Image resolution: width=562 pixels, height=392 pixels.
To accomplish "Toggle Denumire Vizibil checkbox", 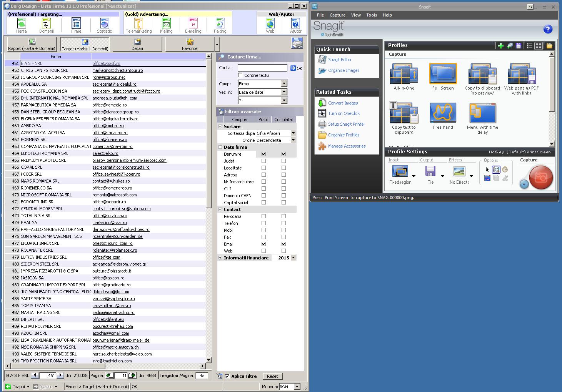I will click(x=263, y=154).
